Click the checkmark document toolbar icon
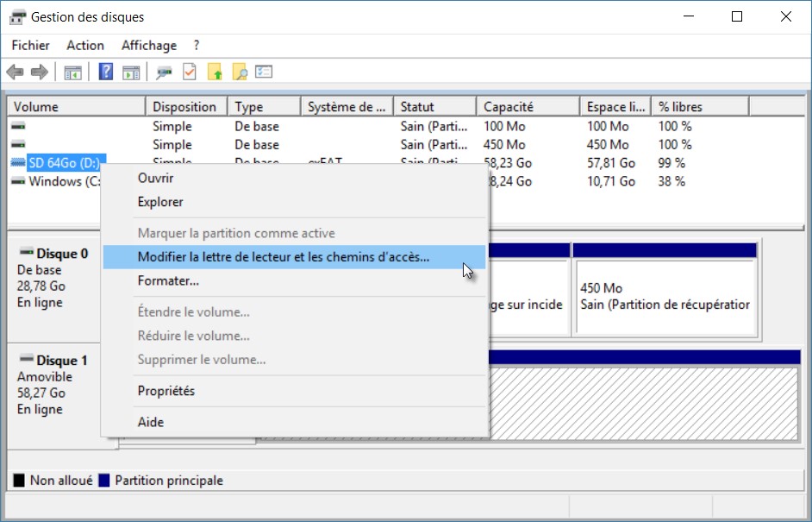 (190, 72)
